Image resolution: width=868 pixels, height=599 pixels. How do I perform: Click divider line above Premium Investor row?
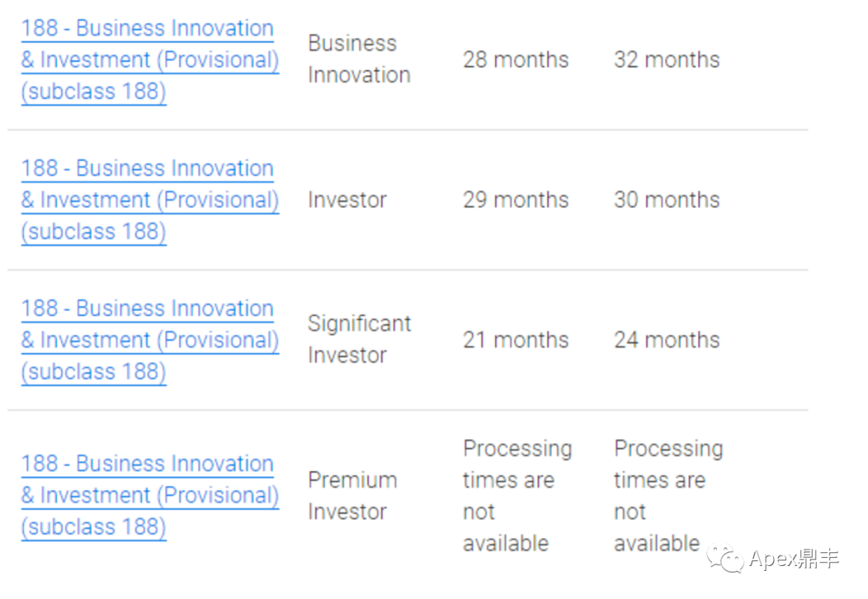[408, 410]
